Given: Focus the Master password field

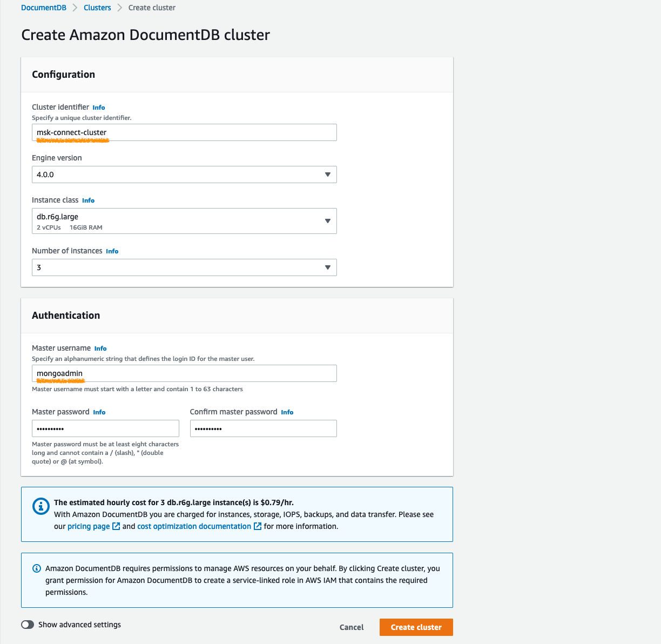Looking at the screenshot, I should tap(105, 428).
